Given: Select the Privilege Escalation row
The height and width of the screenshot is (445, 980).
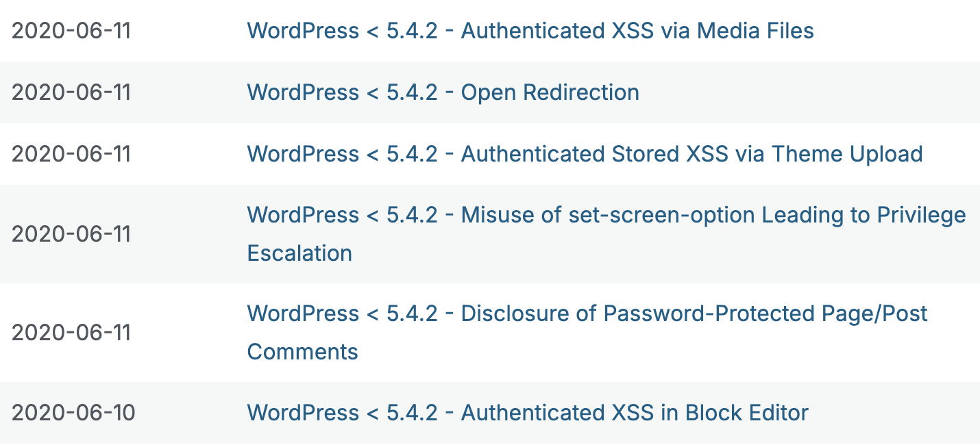Looking at the screenshot, I should click(x=490, y=234).
